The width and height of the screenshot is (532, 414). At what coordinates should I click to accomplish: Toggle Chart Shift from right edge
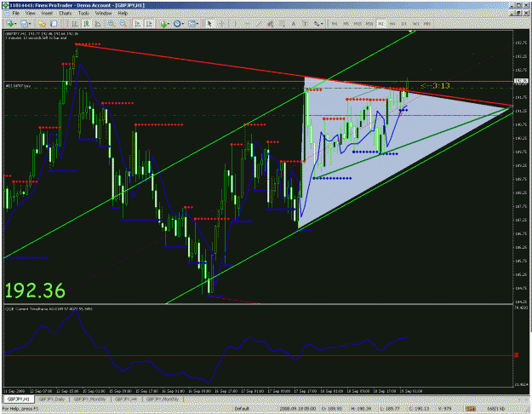(149, 24)
